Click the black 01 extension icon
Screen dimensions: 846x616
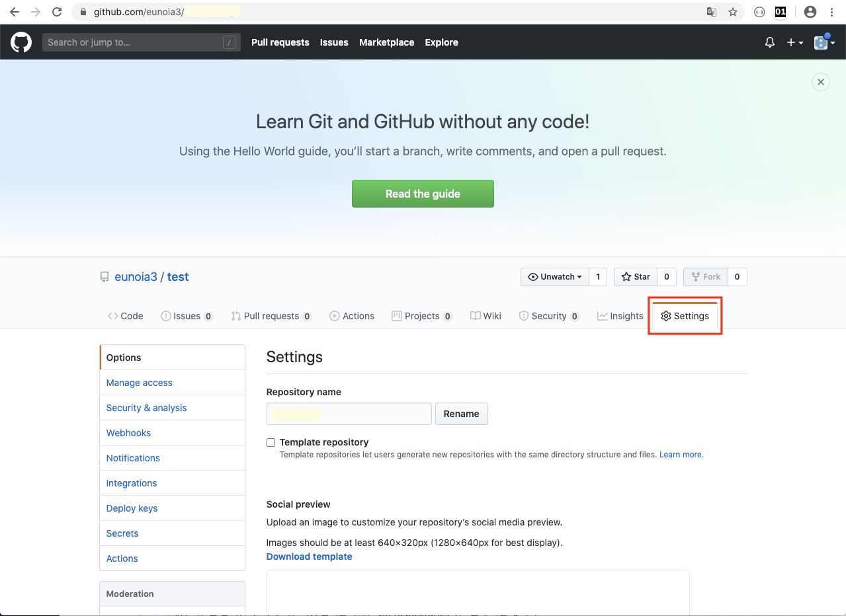click(781, 12)
